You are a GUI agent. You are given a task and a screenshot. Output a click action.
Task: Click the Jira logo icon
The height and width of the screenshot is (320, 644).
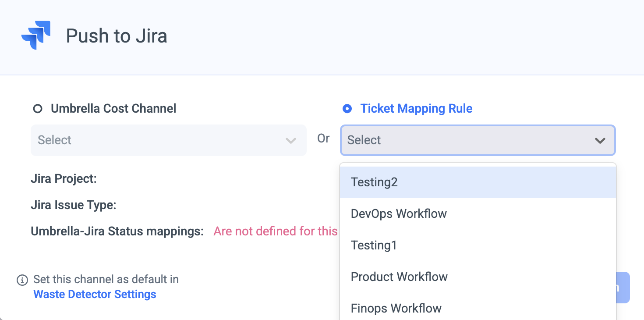(x=36, y=35)
